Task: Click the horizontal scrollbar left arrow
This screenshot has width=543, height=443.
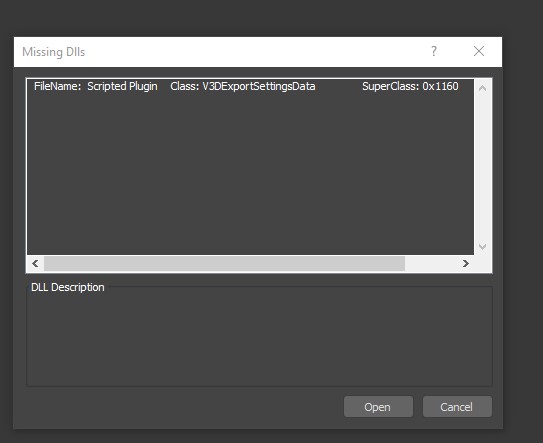Action: [x=35, y=264]
